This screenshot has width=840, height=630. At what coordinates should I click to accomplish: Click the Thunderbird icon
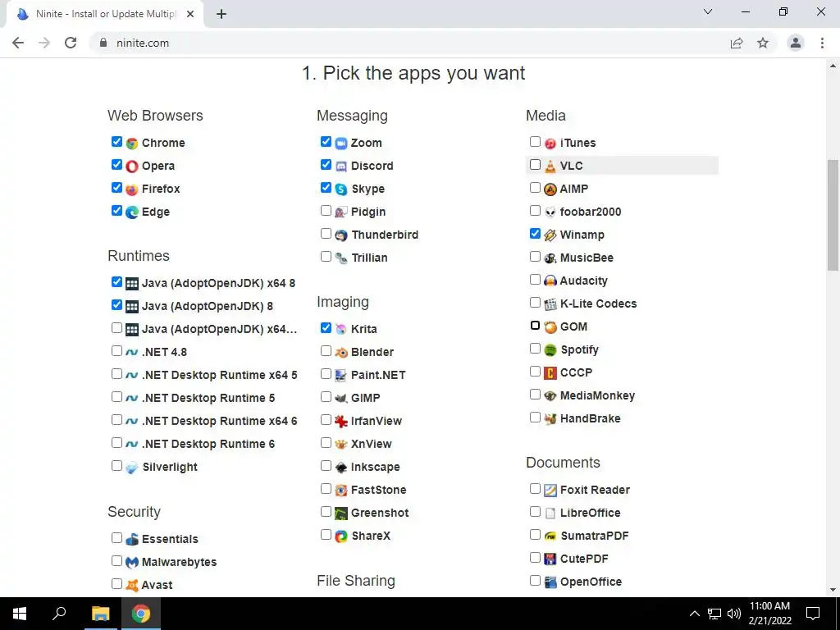[341, 235]
